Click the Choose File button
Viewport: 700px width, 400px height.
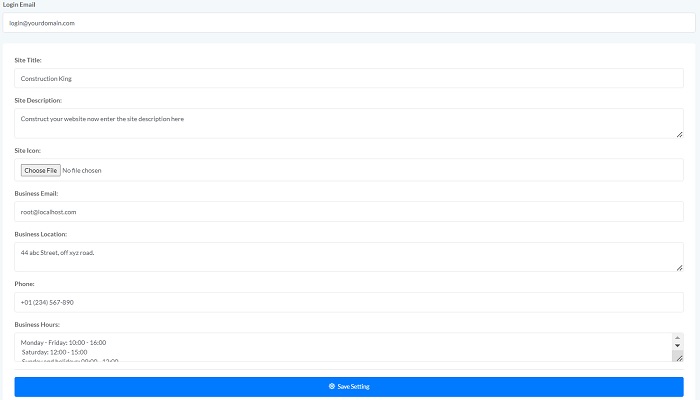click(41, 170)
